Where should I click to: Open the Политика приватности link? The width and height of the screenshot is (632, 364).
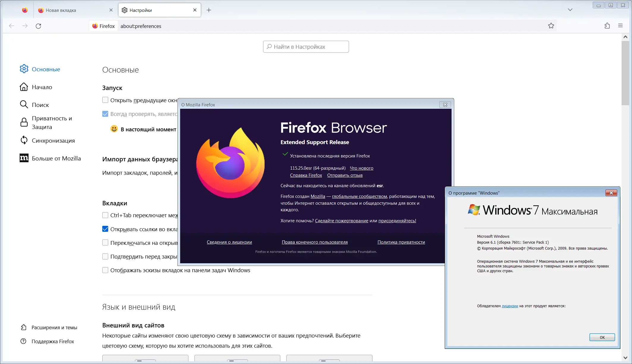click(x=401, y=242)
